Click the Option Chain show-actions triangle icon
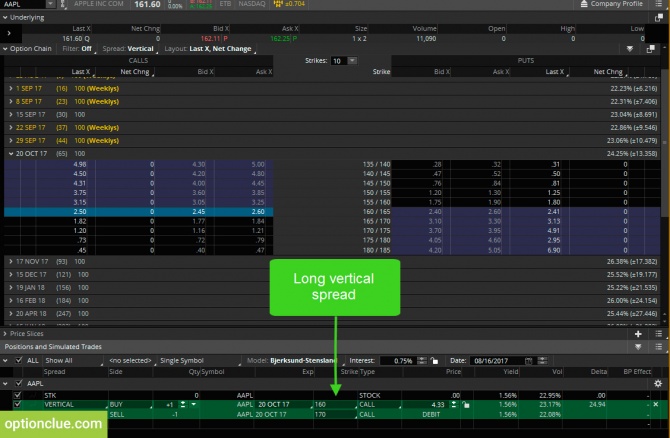Viewport: 670px width, 438px height. (x=629, y=49)
